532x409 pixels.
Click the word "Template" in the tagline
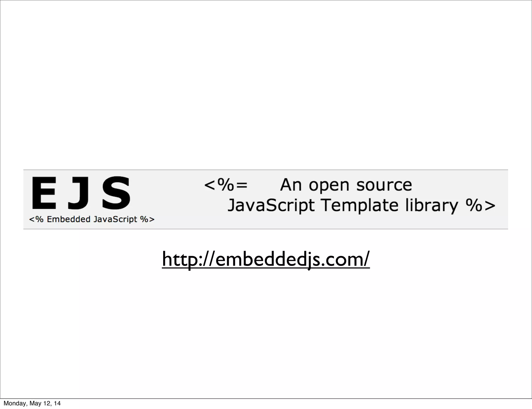[360, 206]
